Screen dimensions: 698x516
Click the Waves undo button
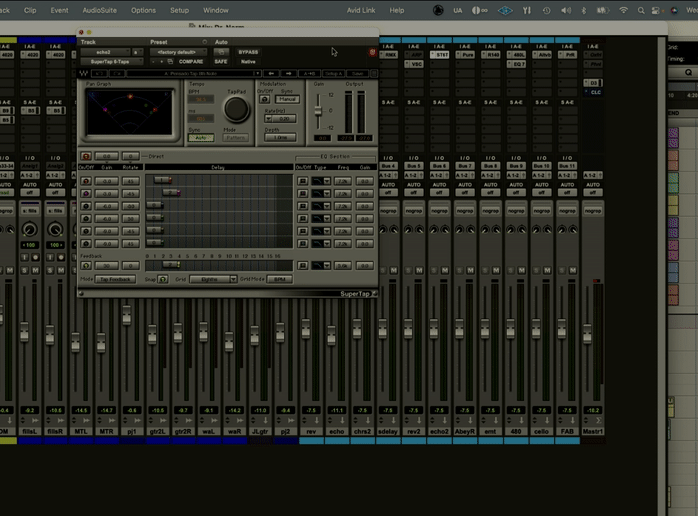coord(100,73)
